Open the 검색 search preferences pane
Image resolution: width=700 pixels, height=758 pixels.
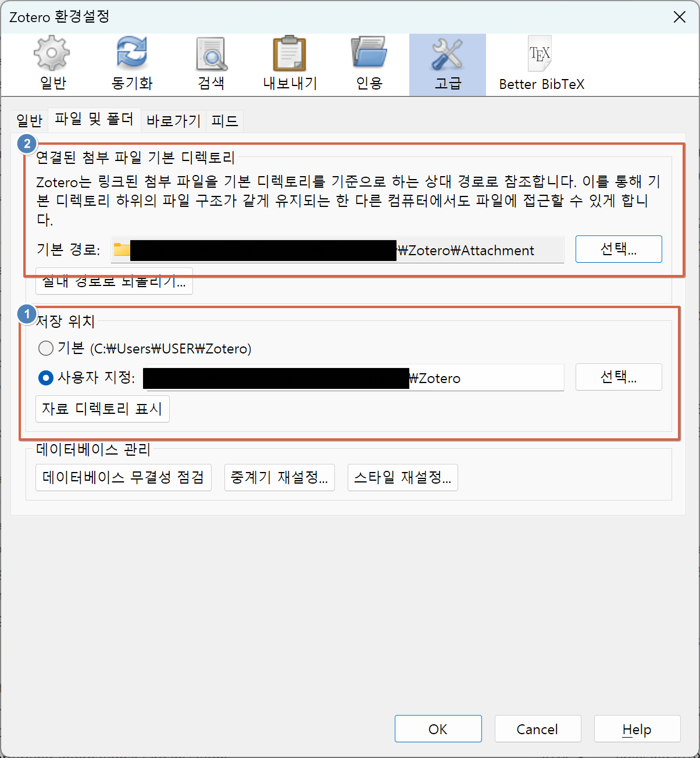click(211, 65)
